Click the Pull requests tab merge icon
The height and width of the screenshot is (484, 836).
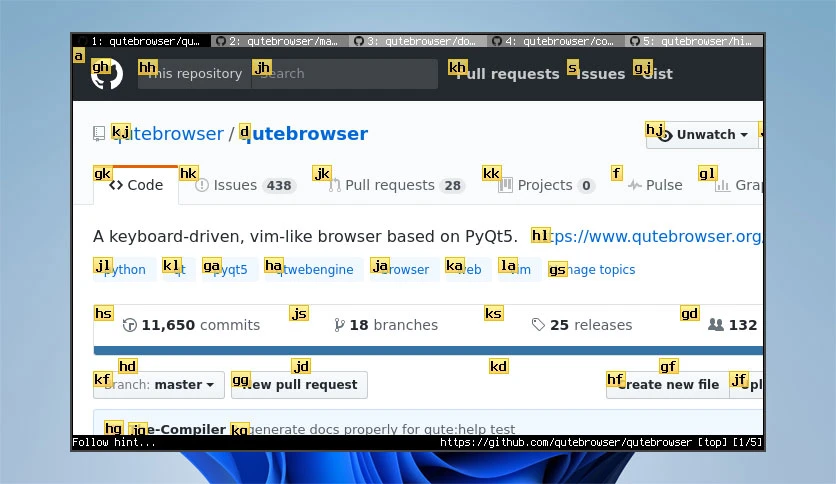(x=334, y=185)
